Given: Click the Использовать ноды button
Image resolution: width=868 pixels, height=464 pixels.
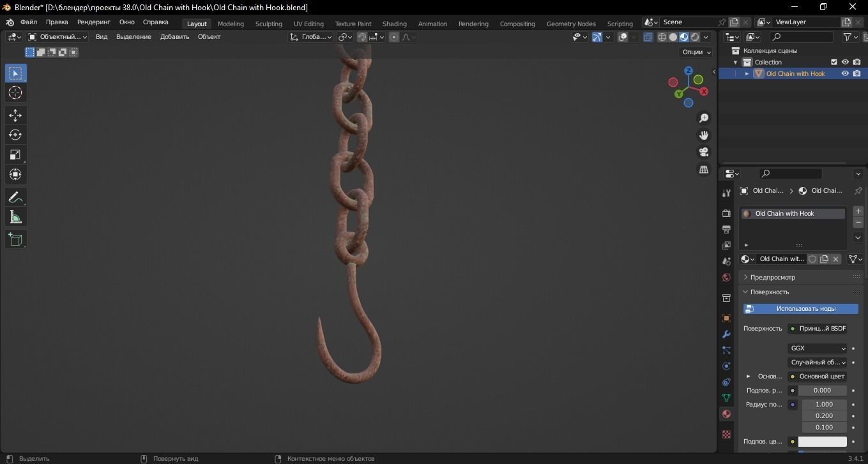Looking at the screenshot, I should pyautogui.click(x=801, y=309).
